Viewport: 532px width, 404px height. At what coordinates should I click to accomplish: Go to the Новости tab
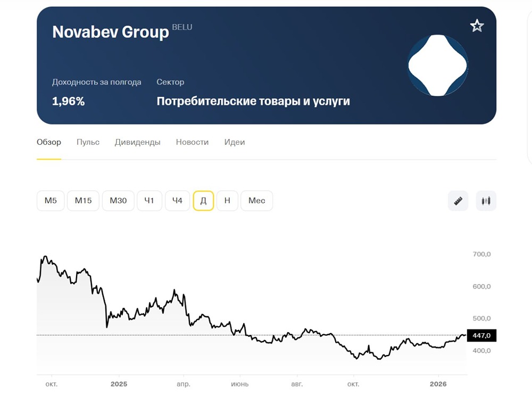pyautogui.click(x=192, y=142)
